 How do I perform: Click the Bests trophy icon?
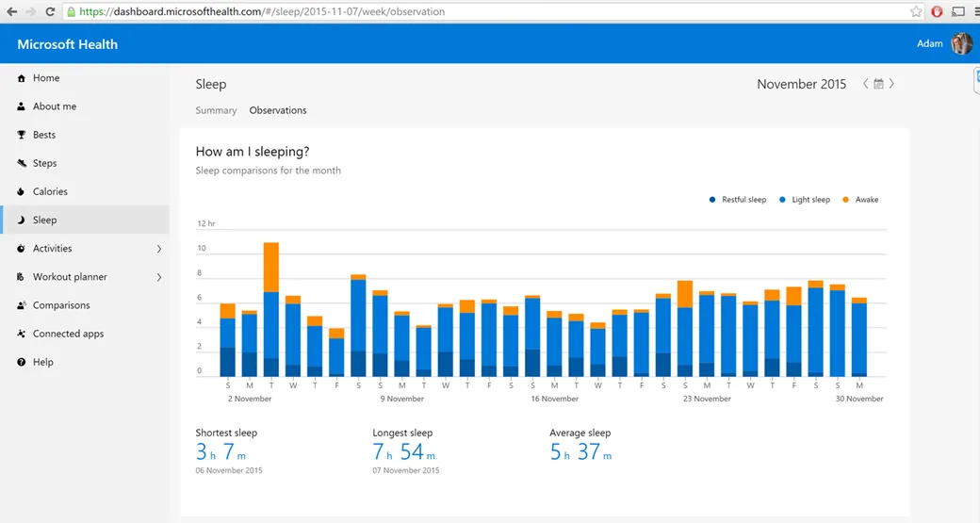tap(22, 135)
